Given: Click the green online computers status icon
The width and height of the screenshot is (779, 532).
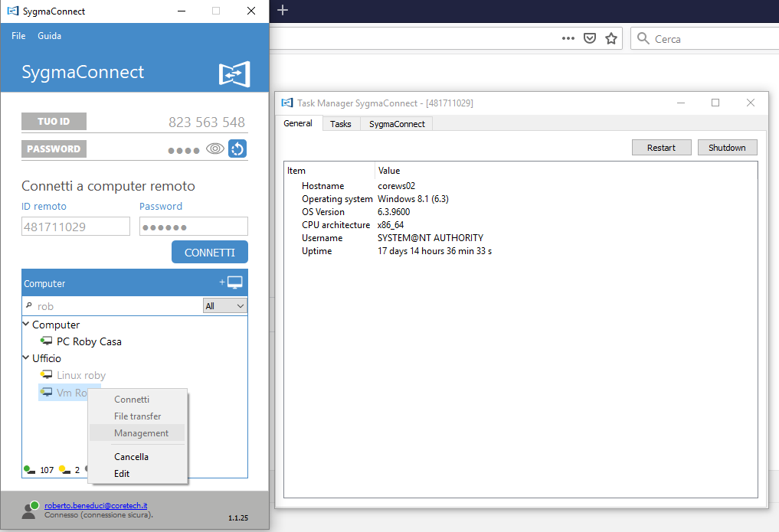Looking at the screenshot, I should coord(29,469).
